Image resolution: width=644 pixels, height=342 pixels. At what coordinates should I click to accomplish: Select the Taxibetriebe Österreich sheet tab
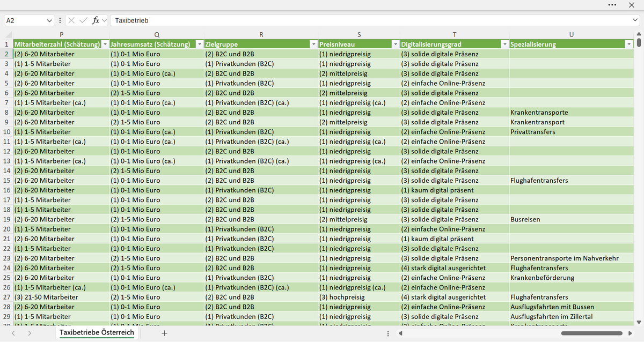click(97, 333)
